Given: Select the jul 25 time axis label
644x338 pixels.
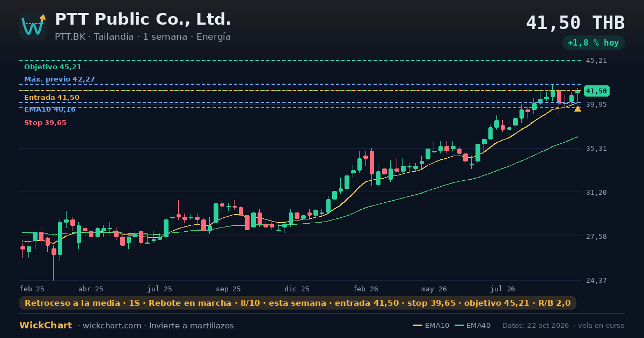Looking at the screenshot, I should click(160, 289).
